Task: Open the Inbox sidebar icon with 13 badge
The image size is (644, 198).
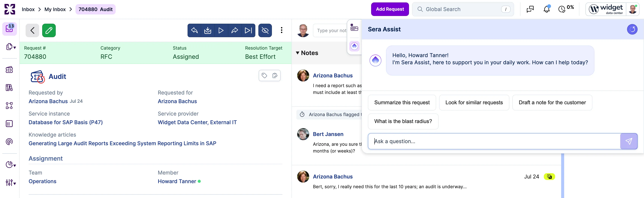Action: (9, 29)
